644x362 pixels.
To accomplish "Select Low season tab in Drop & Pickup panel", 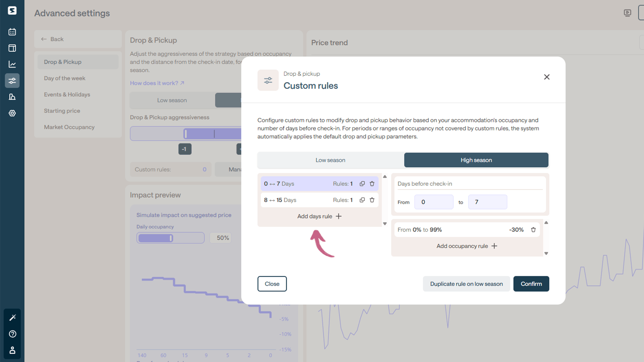I will click(172, 100).
